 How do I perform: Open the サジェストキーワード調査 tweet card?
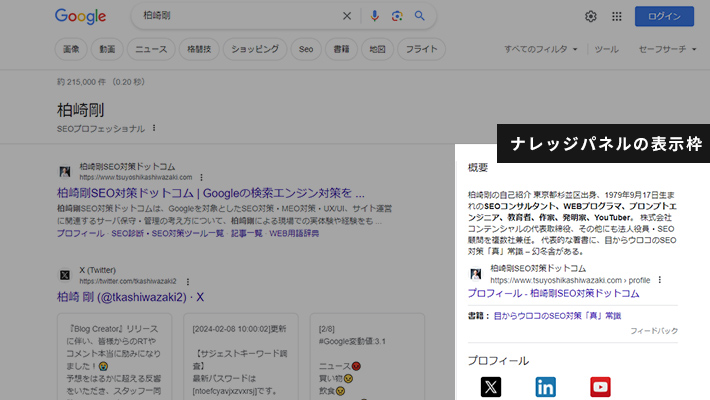coord(241,357)
